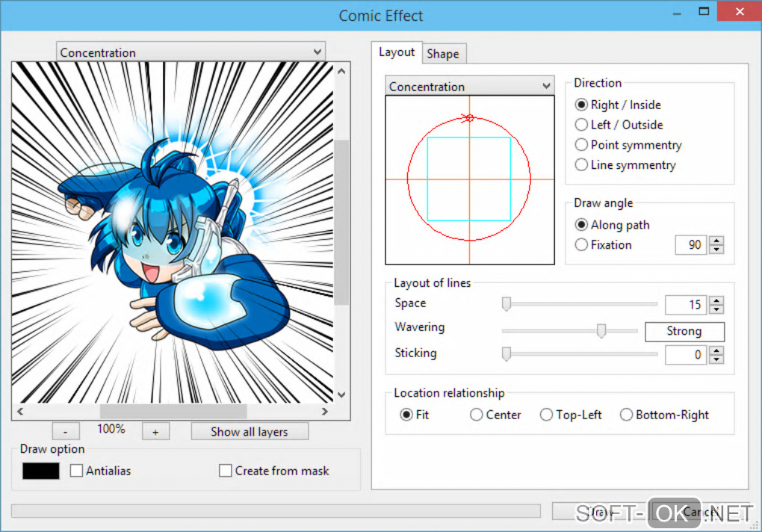This screenshot has width=762, height=532.
Task: Decrease Fixation angle with down arrow
Action: [717, 250]
